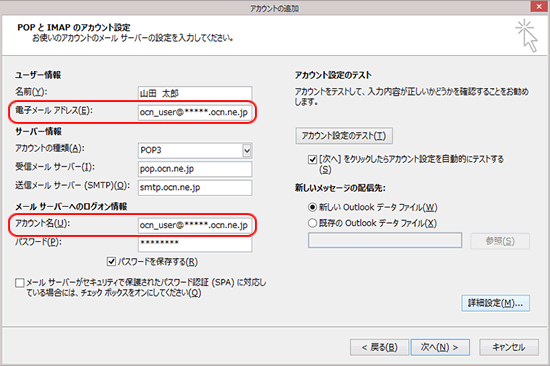550x366 pixels.
Task: Open the アカウントの種類 POP3 dropdown
Action: [x=247, y=150]
